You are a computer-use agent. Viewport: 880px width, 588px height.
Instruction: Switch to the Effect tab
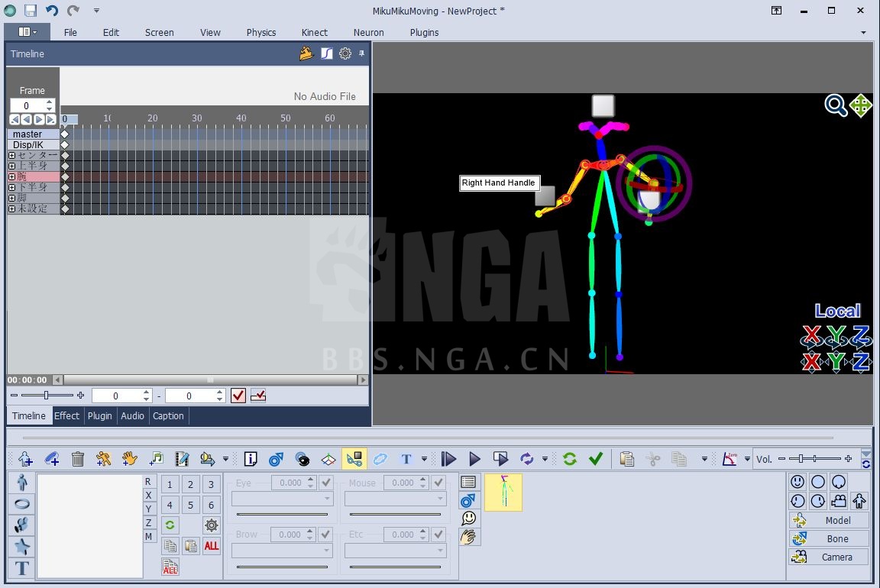pyautogui.click(x=66, y=416)
